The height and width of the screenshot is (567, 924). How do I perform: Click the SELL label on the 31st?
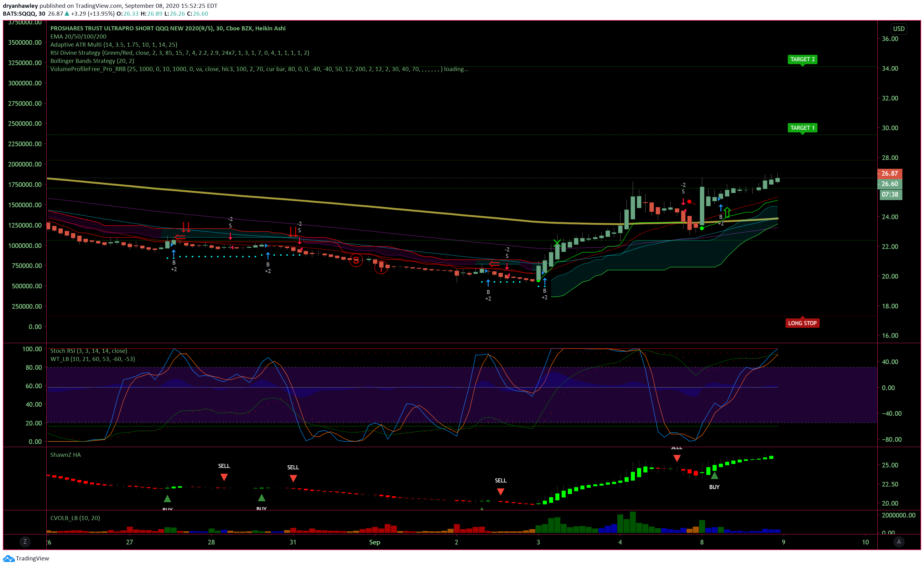point(293,467)
